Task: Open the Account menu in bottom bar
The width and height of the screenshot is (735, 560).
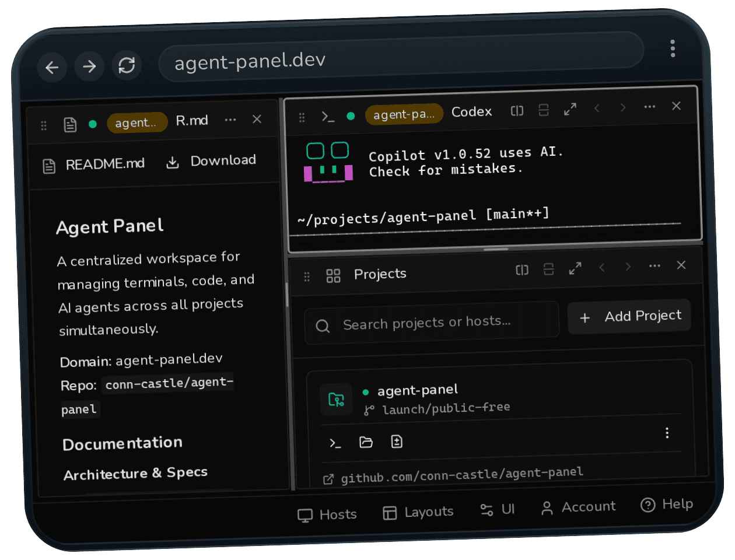Action: 578,508
